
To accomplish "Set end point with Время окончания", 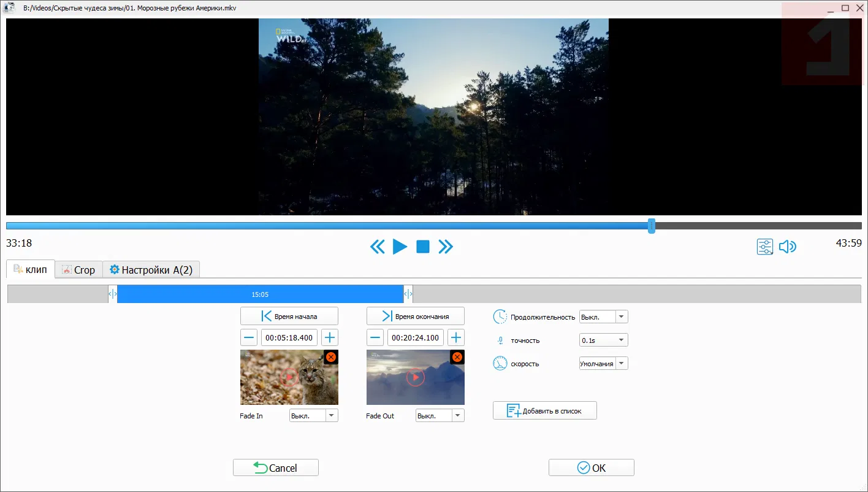I will point(416,317).
